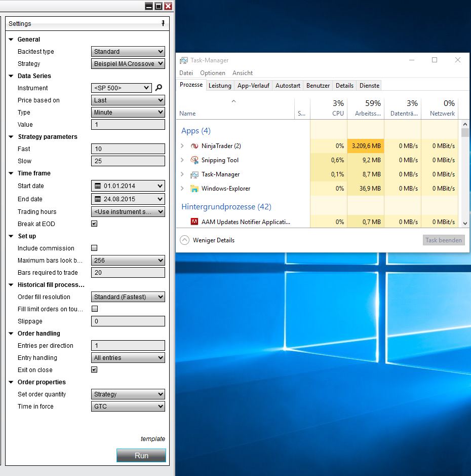Expand the Snipping Tool process row
This screenshot has height=476, width=471.
pyautogui.click(x=182, y=160)
